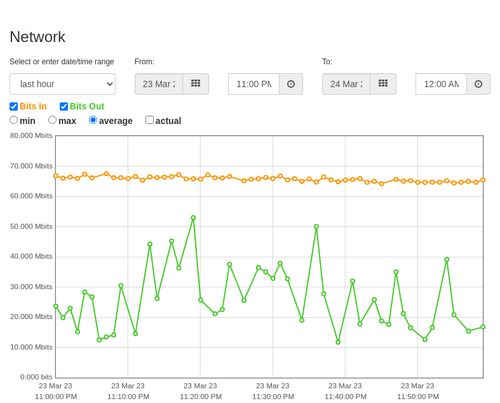Click the Bits Out peak point near 11:19 PM
Image resolution: width=500 pixels, height=403 pixels.
point(193,218)
